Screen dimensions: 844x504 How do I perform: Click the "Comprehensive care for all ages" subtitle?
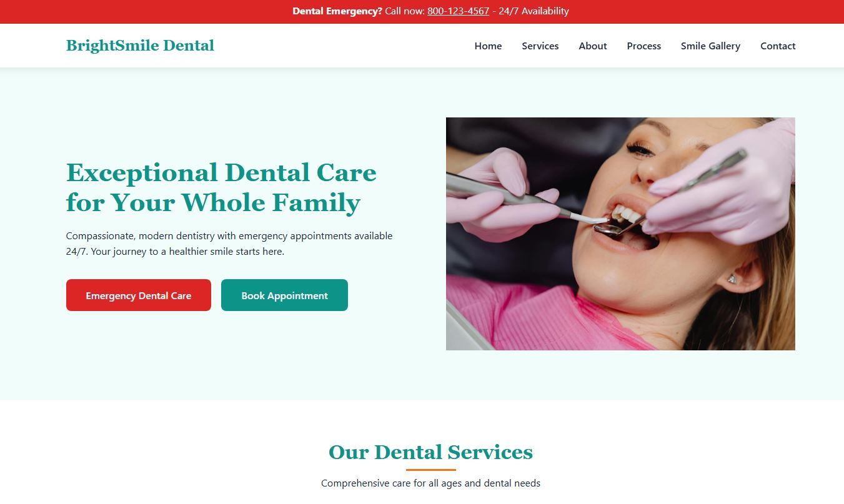(430, 483)
